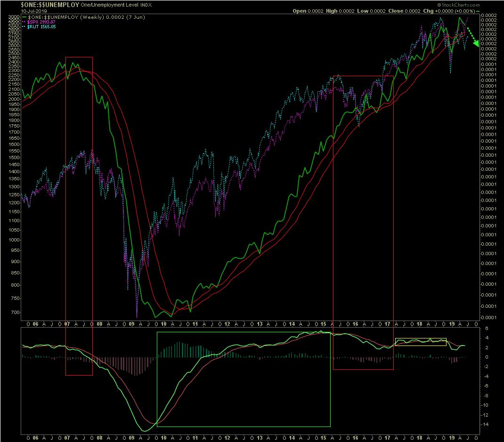Select the $RUT 1565.05 legend entry
The image size is (504, 442).
pos(41,27)
